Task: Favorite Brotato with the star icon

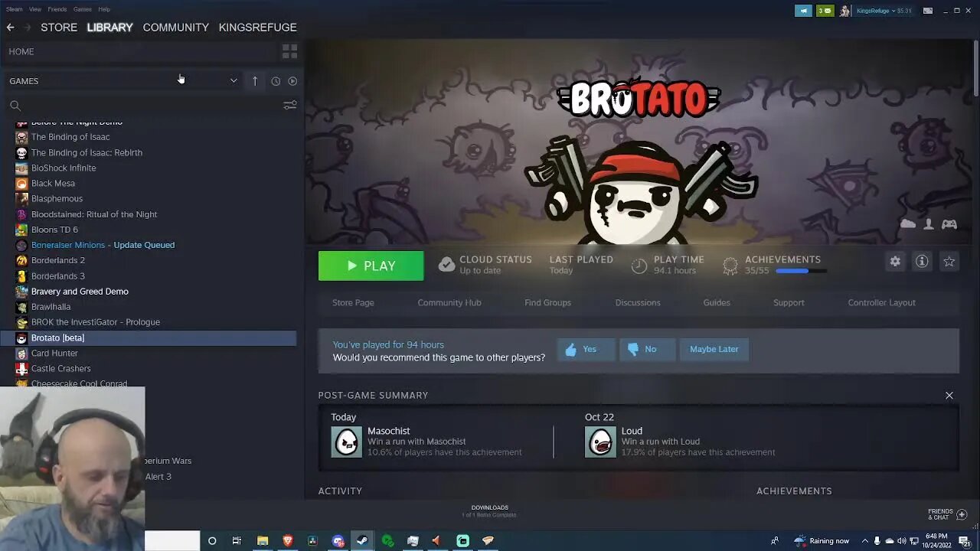Action: [949, 262]
